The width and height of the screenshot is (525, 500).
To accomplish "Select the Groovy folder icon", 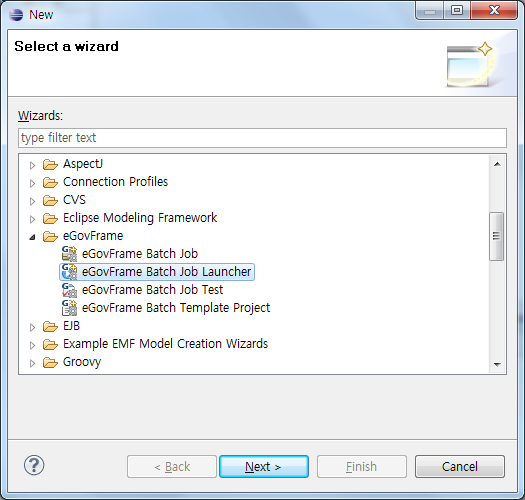I will (x=50, y=362).
